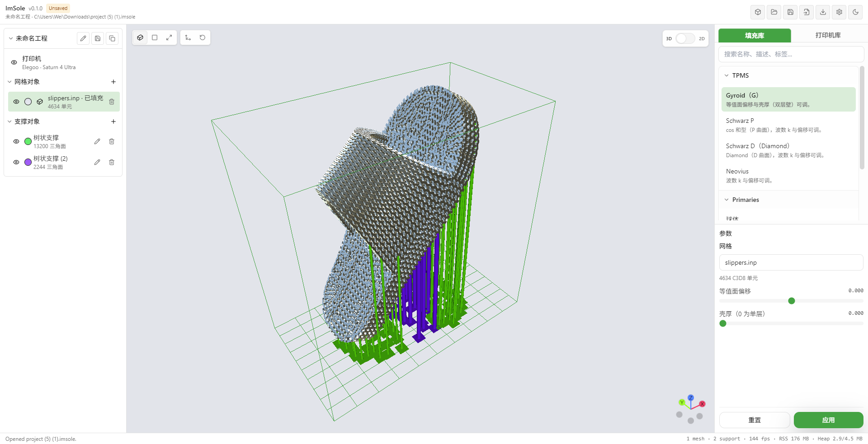The width and height of the screenshot is (868, 444).
Task: Select the 树状支撑 (2) support row
Action: (64, 162)
